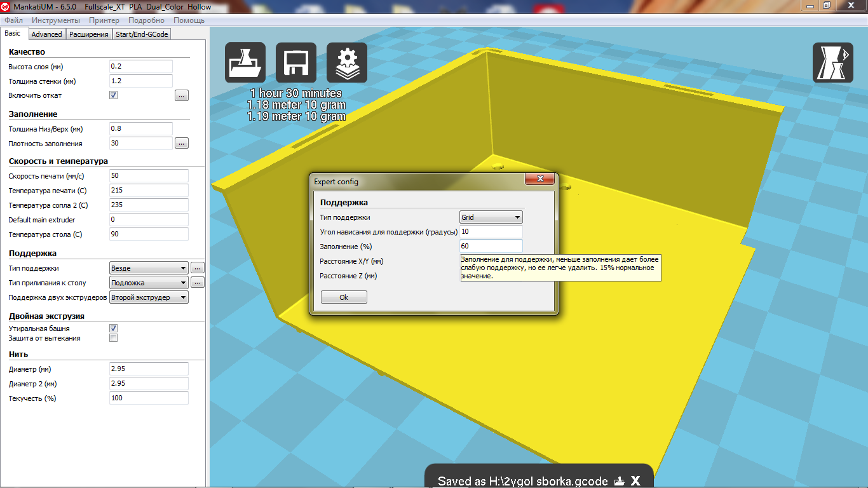The width and height of the screenshot is (868, 488).
Task: Open the Тип прилипания к столу dropdown
Action: coord(149,283)
